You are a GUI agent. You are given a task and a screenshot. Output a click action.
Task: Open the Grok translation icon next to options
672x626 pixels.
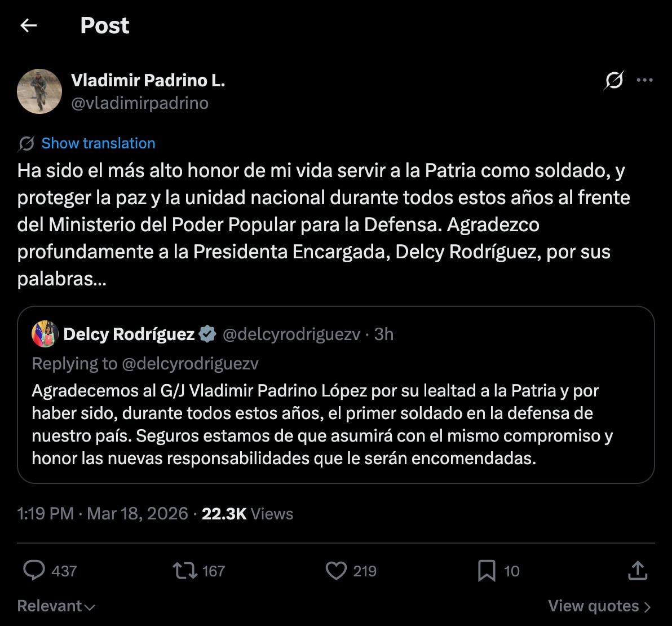tap(614, 81)
